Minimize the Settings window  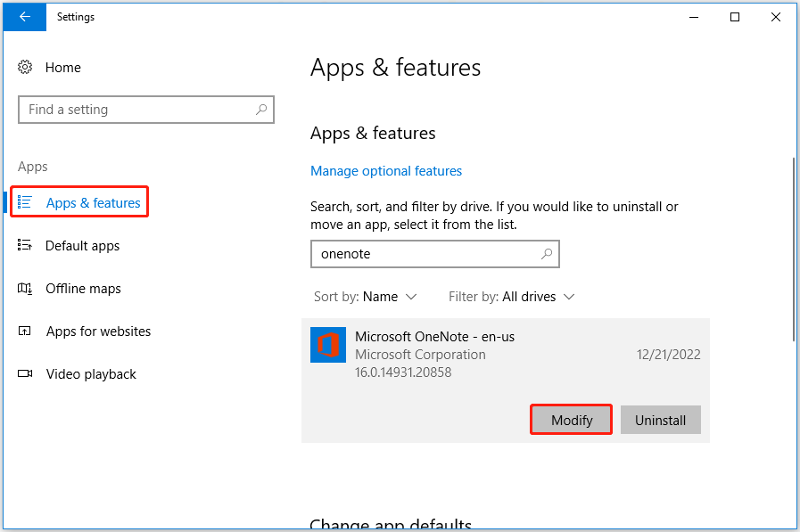pyautogui.click(x=693, y=17)
